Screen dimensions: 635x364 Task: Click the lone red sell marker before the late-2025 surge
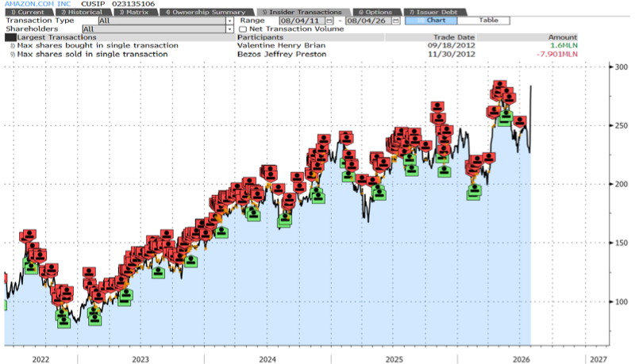pos(489,158)
